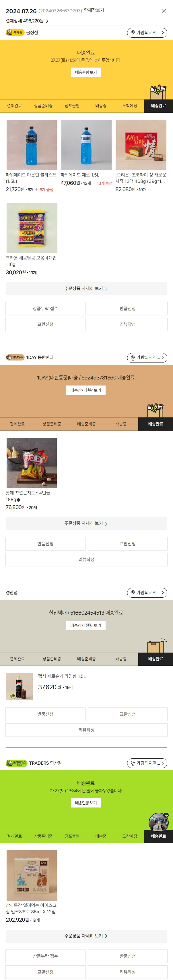The width and height of the screenshot is (173, 980).
Task: Click 펩시 제로슈거 라임향 product thumbnail
Action: pyautogui.click(x=19, y=687)
